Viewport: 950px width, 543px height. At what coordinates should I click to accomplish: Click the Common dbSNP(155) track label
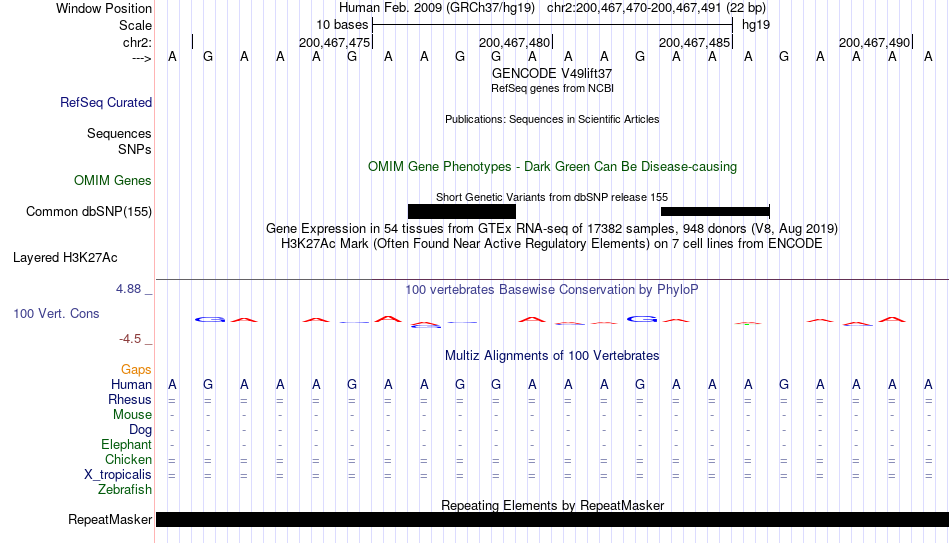click(88, 212)
